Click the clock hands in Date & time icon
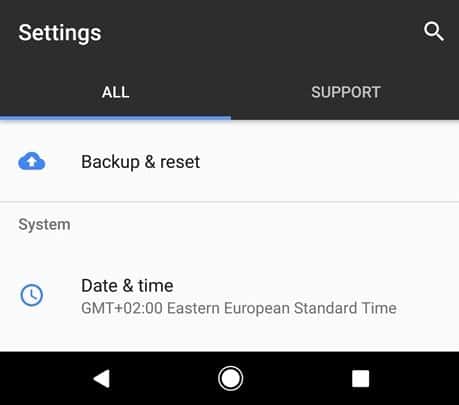Viewport: 459px width, 405px height. click(x=33, y=295)
